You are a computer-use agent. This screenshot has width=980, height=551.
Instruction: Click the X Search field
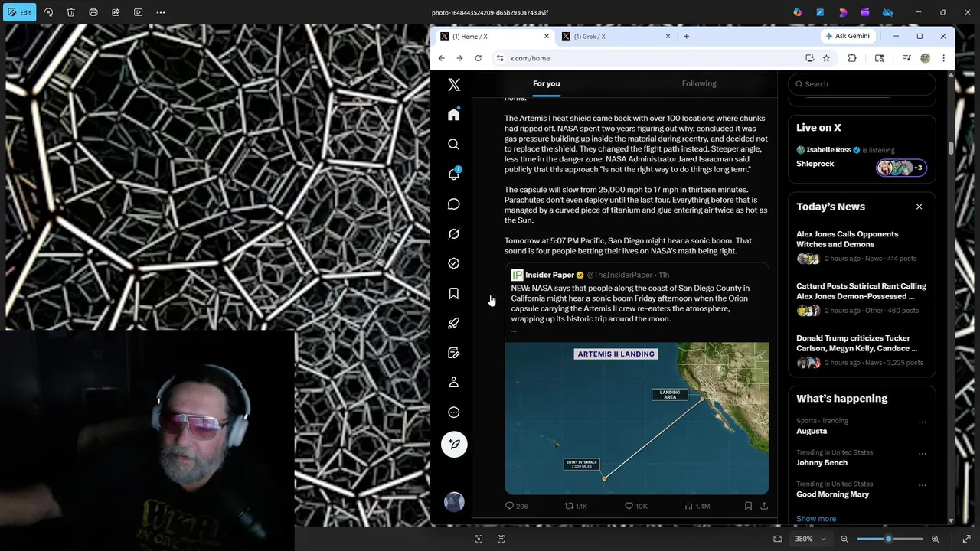click(862, 84)
